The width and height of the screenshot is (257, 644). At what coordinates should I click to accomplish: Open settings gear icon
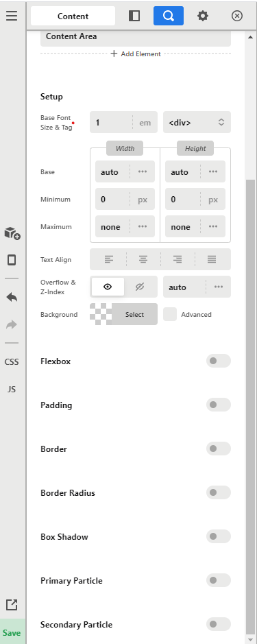click(202, 16)
